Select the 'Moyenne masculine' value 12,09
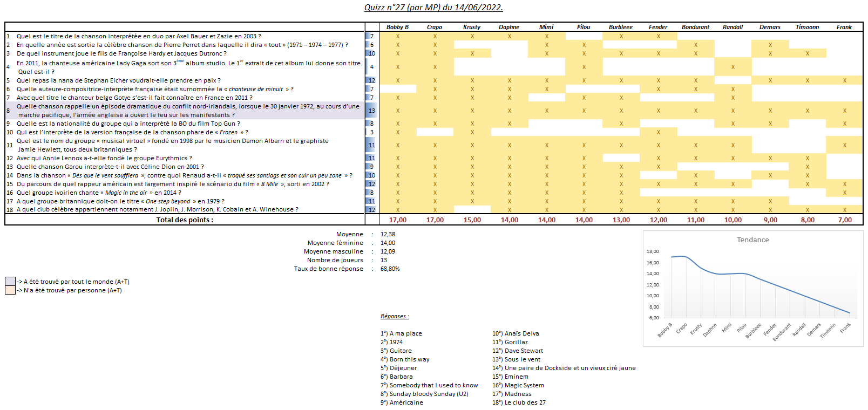The image size is (868, 410). [x=388, y=251]
